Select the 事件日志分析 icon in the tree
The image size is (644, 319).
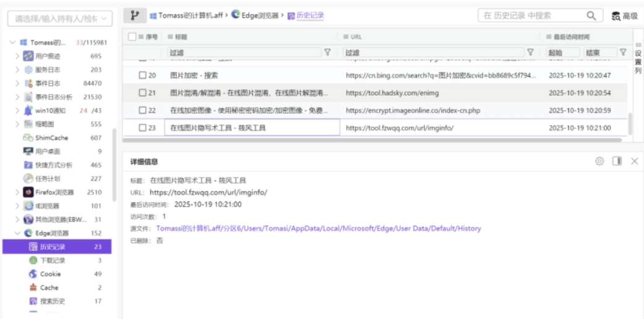(x=28, y=97)
